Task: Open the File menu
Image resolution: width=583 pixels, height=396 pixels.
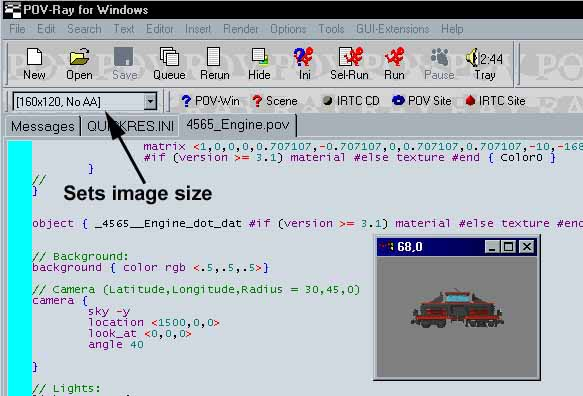Action: (17, 29)
